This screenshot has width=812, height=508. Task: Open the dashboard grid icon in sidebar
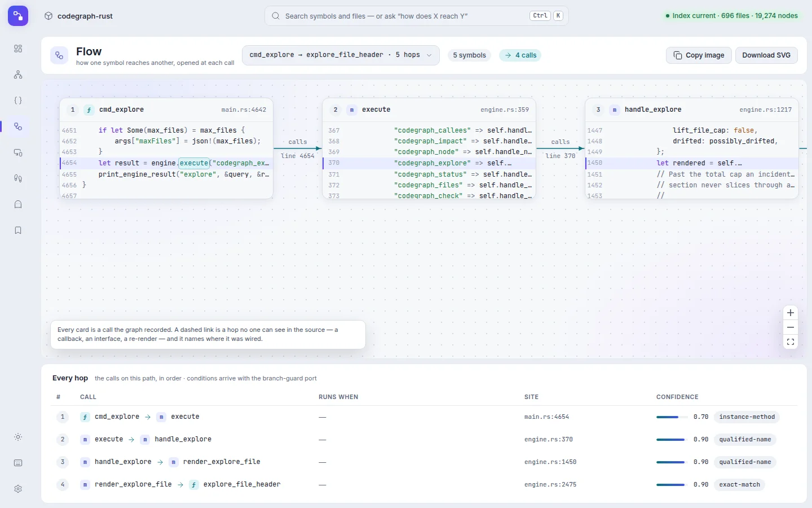(18, 49)
